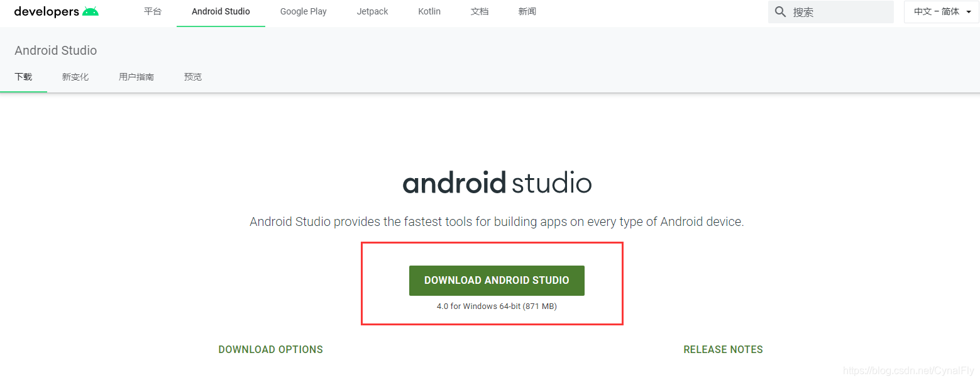Image resolution: width=980 pixels, height=382 pixels.
Task: Switch to the 下载 sub-tab
Action: pyautogui.click(x=23, y=77)
